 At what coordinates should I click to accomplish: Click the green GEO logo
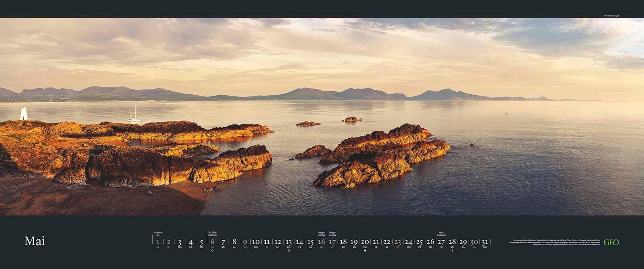[x=611, y=242]
